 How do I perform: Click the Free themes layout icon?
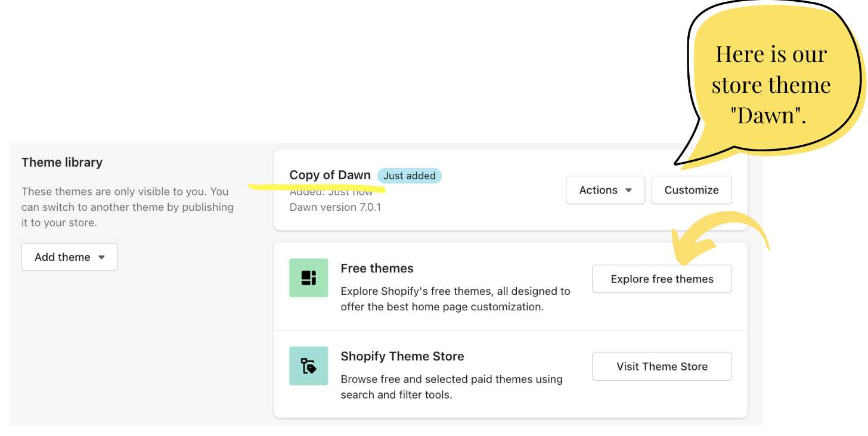click(x=308, y=278)
